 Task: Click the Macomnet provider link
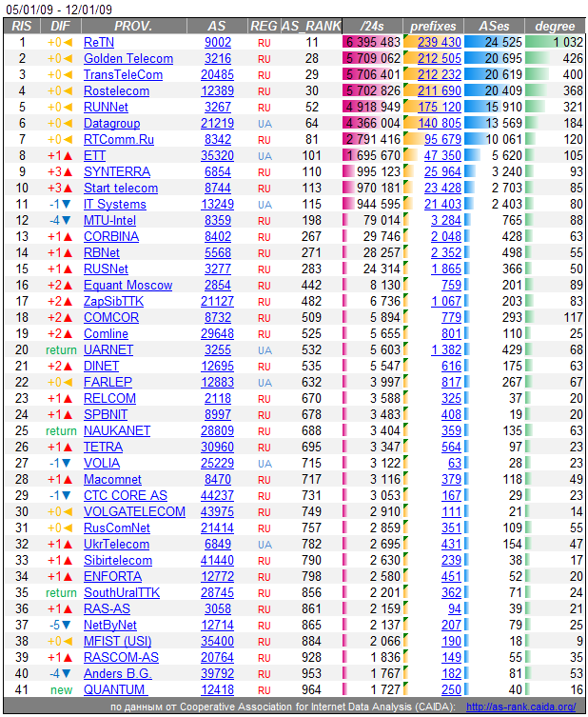pyautogui.click(x=112, y=480)
